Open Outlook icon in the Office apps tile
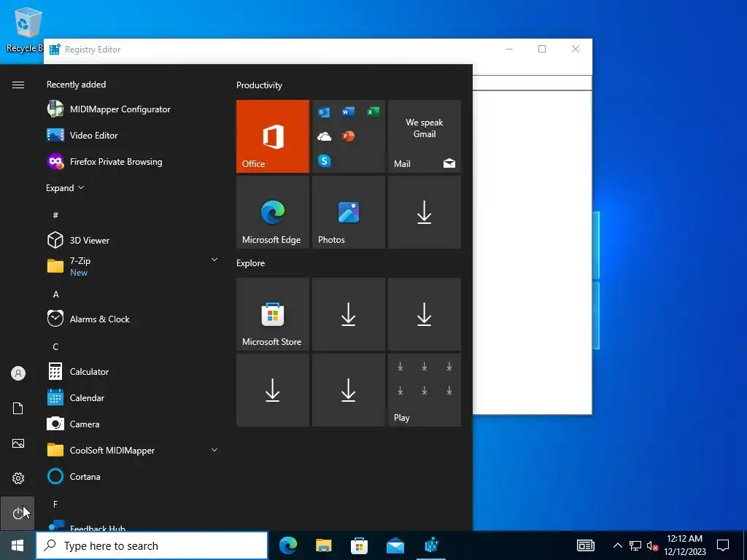This screenshot has width=747, height=560. tap(324, 112)
